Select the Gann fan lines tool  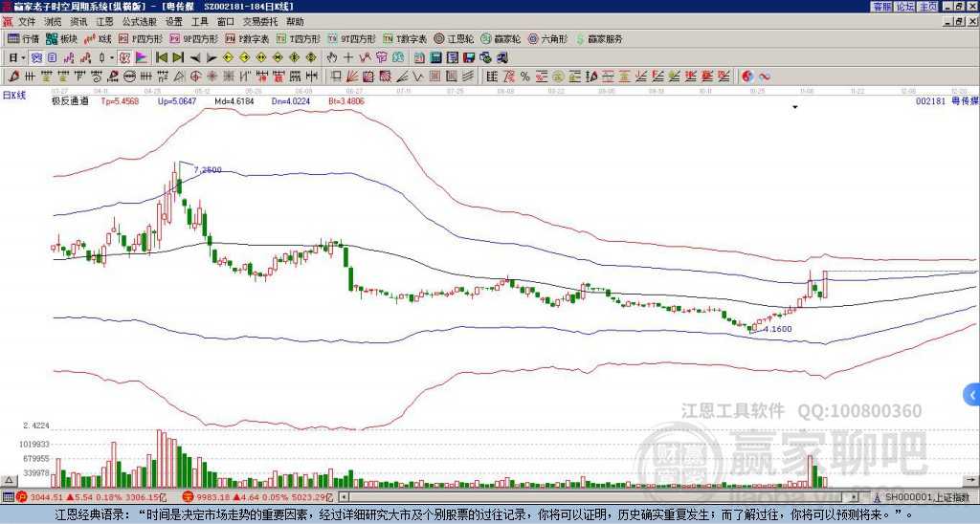(352, 76)
